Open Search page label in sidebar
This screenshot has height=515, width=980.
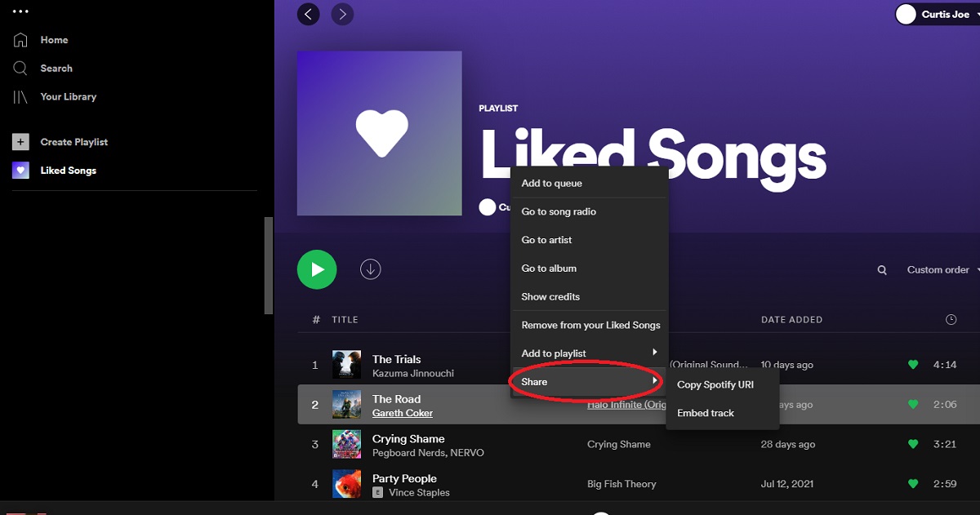click(56, 69)
